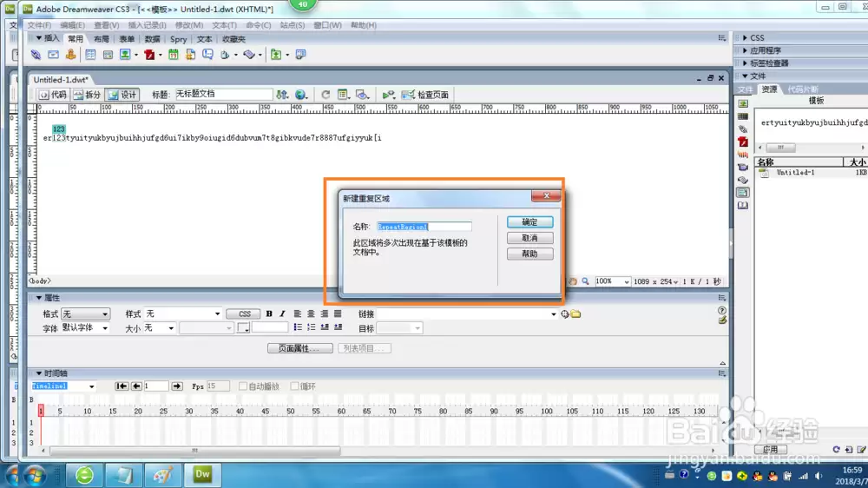Screen dimensions: 868x488
Task: Collapse the 属性 properties panel
Action: [x=39, y=298]
